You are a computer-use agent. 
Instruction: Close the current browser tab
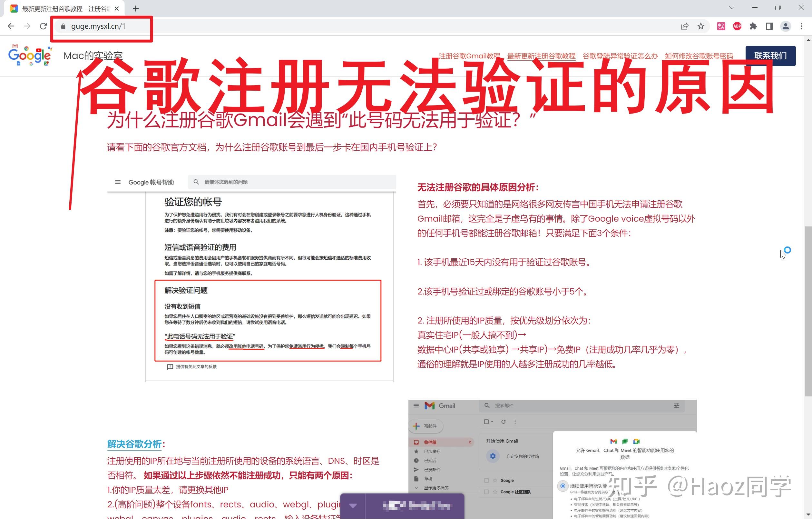pos(117,8)
